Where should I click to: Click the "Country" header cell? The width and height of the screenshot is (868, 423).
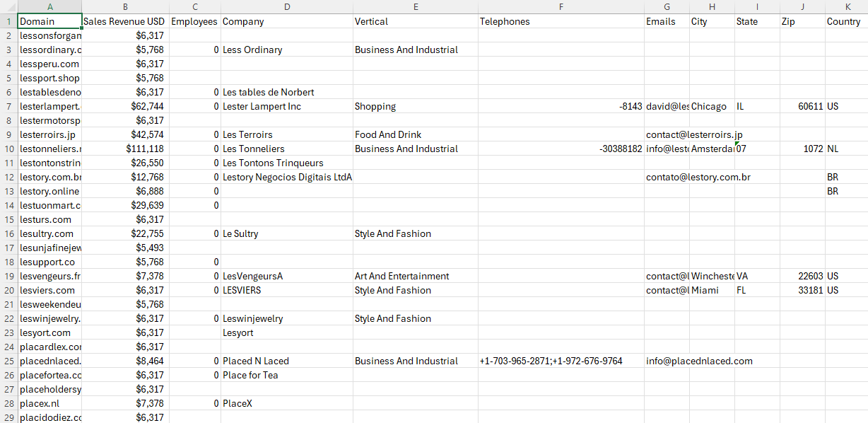(846, 21)
